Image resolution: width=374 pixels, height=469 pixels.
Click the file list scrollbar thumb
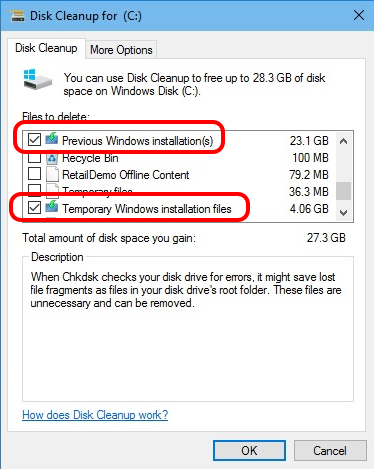coord(343,191)
